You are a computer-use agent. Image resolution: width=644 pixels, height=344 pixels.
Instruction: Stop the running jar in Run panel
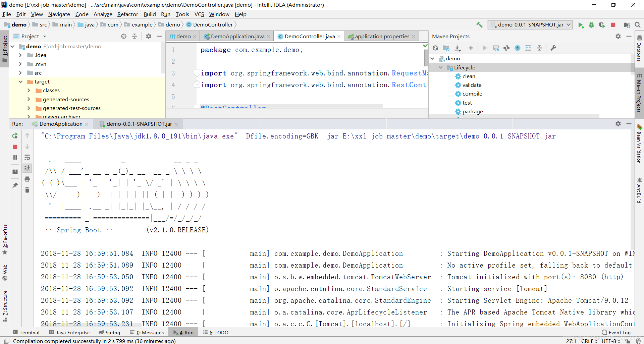tap(15, 147)
